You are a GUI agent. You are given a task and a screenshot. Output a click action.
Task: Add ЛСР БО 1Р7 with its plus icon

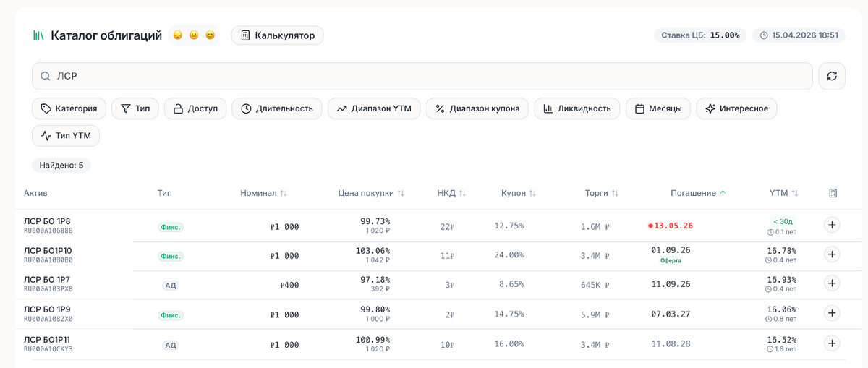coord(832,284)
